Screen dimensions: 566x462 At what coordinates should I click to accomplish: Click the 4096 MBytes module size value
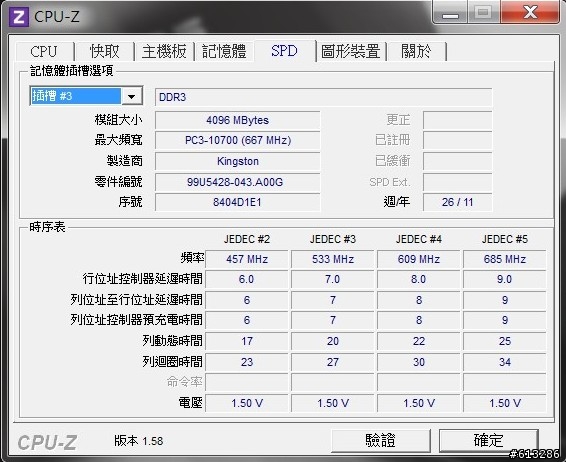click(x=238, y=120)
